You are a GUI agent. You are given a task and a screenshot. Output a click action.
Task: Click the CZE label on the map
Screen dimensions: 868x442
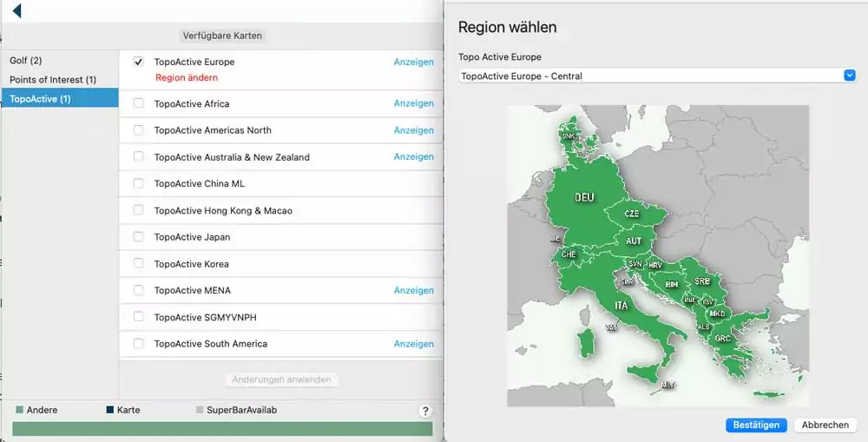click(x=632, y=214)
